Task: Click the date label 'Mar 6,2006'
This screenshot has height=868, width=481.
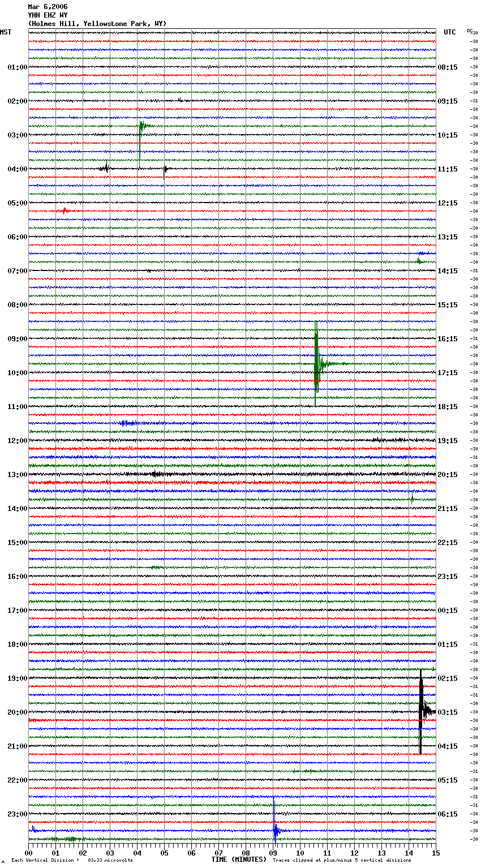Action: (x=48, y=7)
